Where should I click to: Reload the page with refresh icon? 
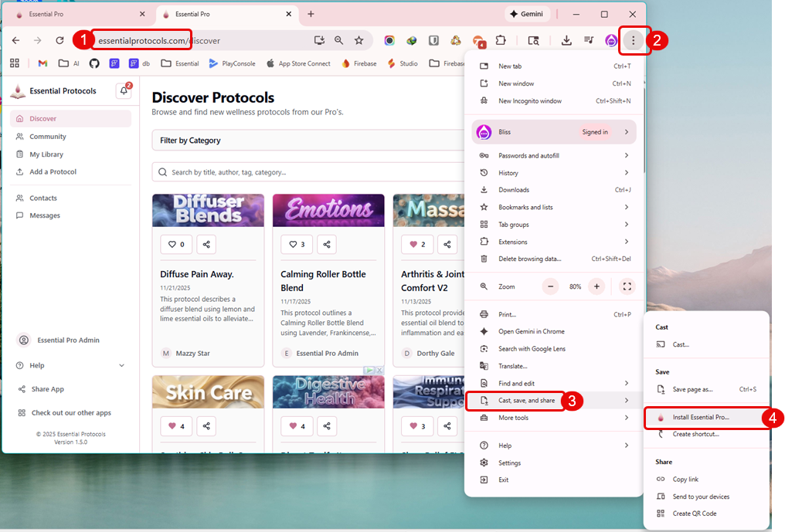[x=59, y=41]
